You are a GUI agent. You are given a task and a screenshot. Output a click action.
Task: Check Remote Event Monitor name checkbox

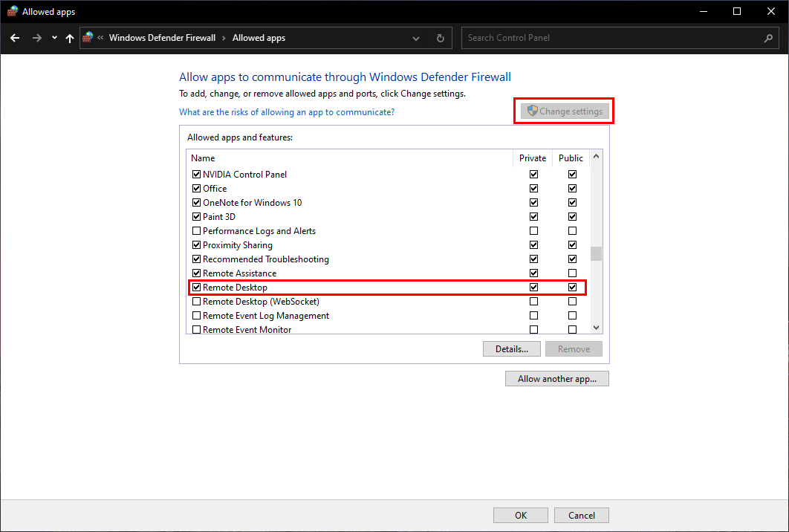click(197, 329)
